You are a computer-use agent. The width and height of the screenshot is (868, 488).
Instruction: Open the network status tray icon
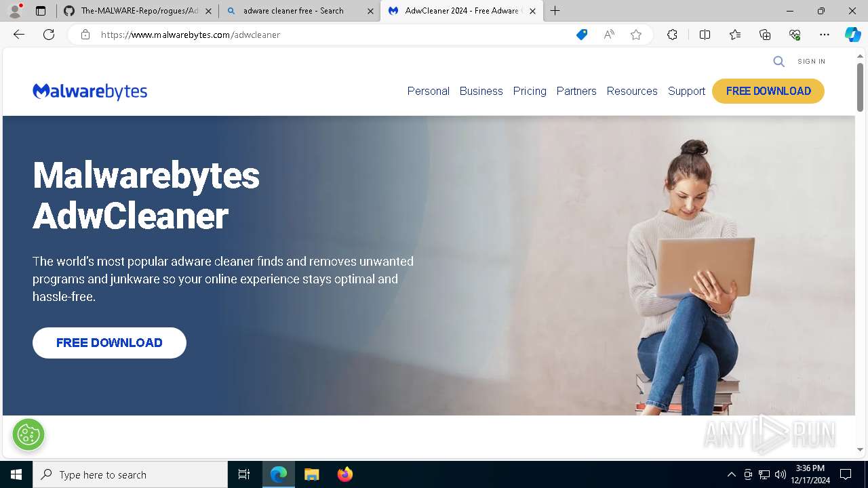[764, 474]
